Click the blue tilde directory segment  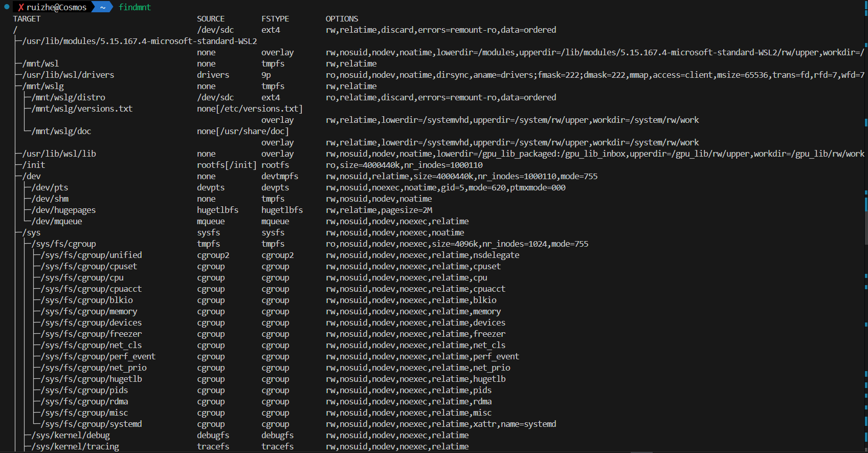click(x=103, y=7)
